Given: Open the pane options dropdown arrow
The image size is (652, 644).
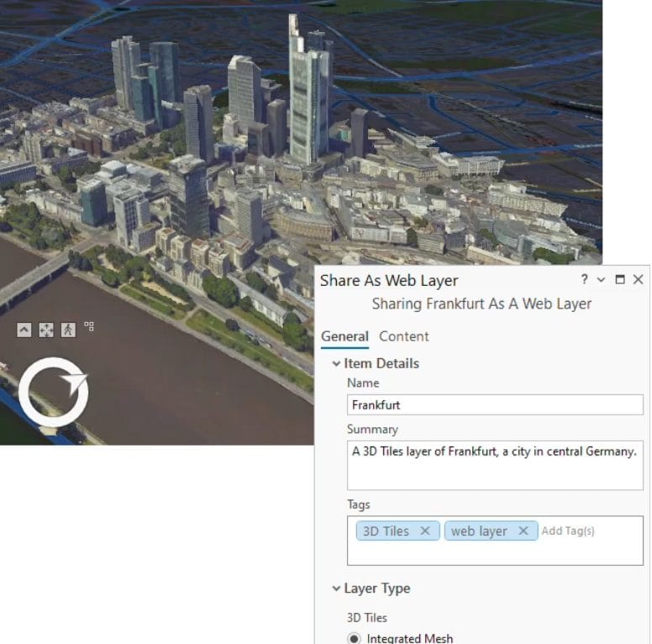Looking at the screenshot, I should coord(601,280).
